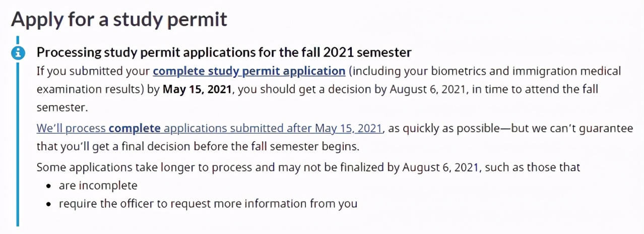The width and height of the screenshot is (644, 234).
Task: Click the phrase as quickly as possible
Action: (x=446, y=128)
